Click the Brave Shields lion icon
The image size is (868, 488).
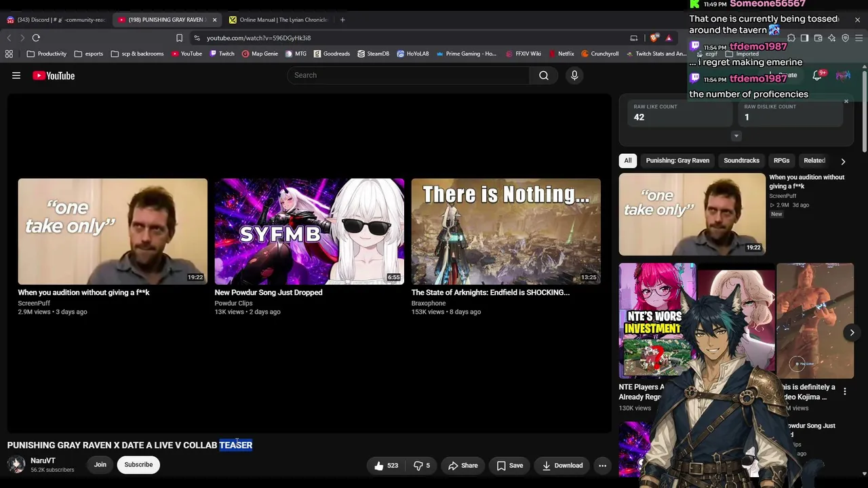tap(654, 38)
